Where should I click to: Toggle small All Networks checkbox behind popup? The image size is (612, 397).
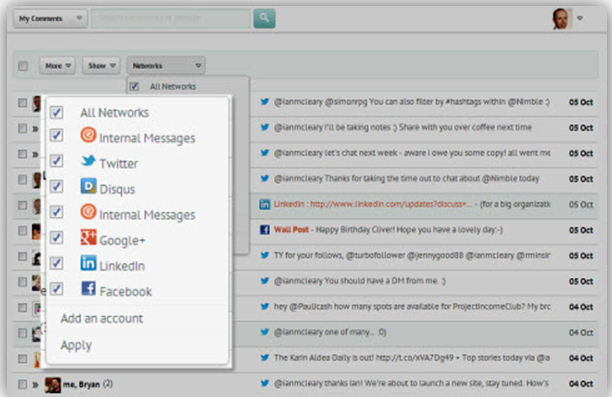click(x=134, y=86)
